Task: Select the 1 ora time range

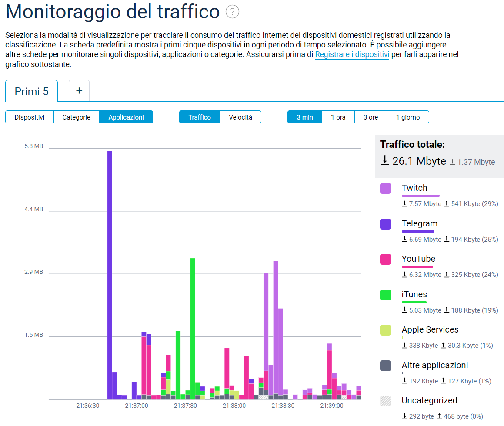Action: pos(338,117)
